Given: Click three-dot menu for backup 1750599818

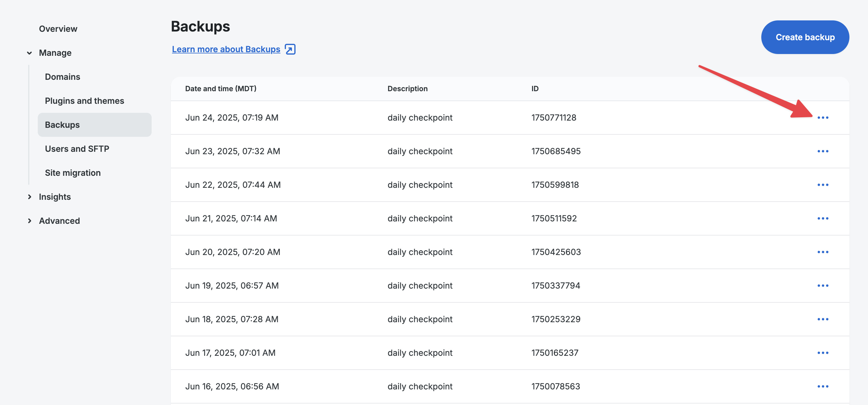Looking at the screenshot, I should pos(822,185).
